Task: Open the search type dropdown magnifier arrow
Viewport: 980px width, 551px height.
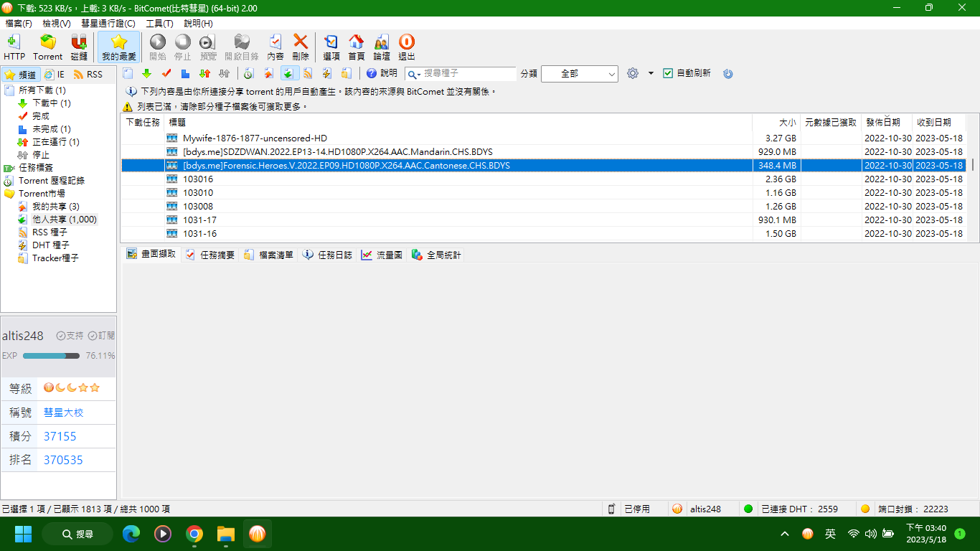Action: (x=414, y=74)
